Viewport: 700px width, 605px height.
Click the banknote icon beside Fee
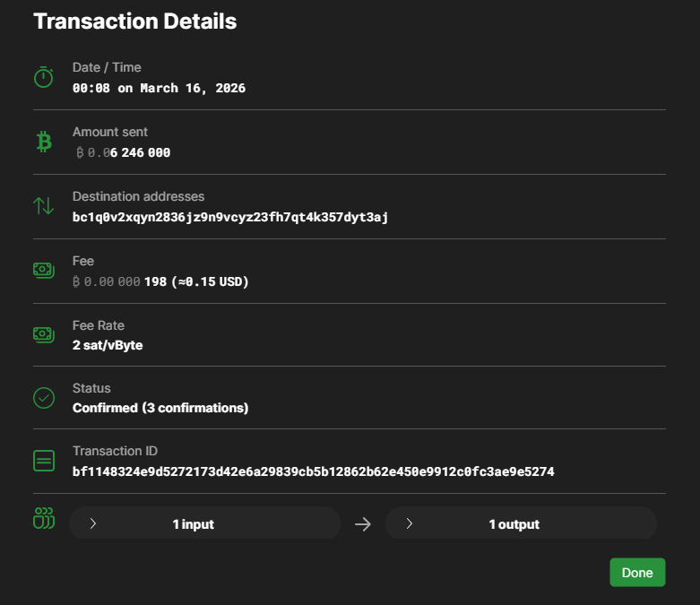tap(44, 270)
